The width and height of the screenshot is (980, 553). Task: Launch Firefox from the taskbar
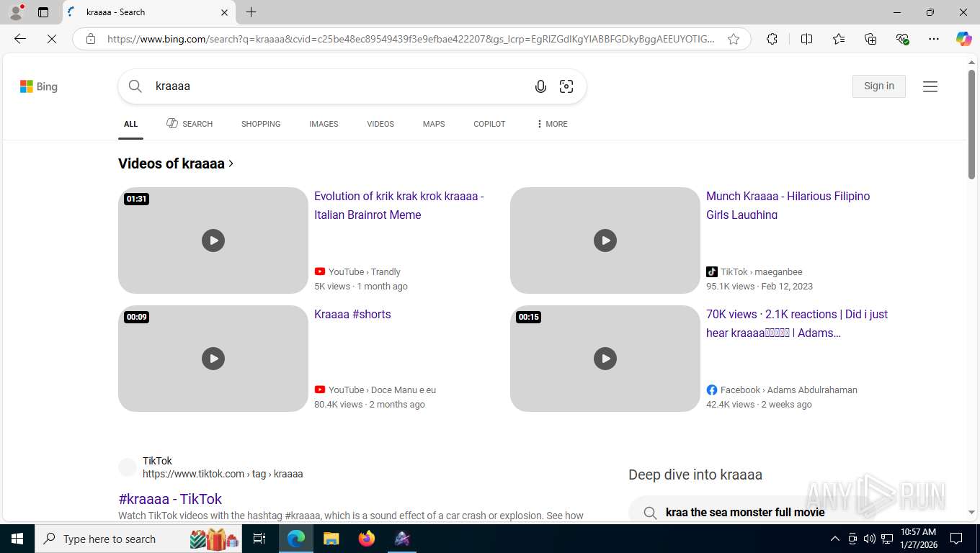[367, 539]
